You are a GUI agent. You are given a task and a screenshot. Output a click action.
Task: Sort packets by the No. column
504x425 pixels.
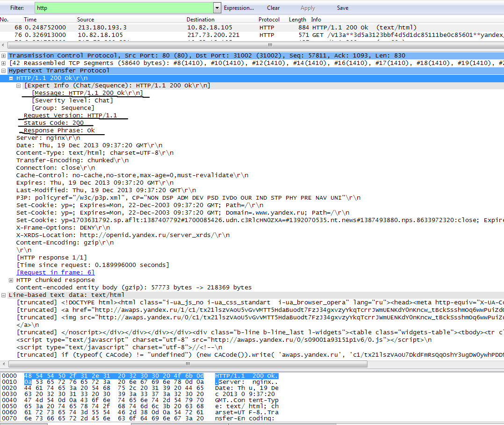[5, 20]
